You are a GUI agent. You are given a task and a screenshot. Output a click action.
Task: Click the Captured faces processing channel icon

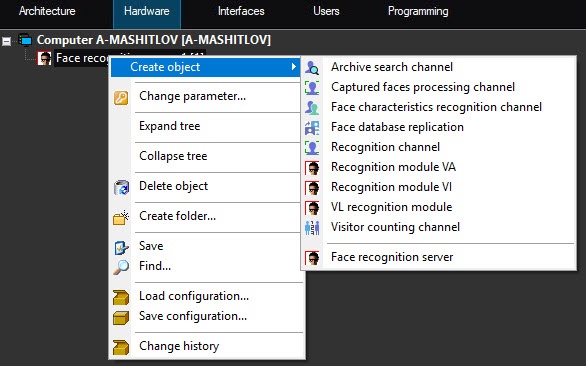312,87
